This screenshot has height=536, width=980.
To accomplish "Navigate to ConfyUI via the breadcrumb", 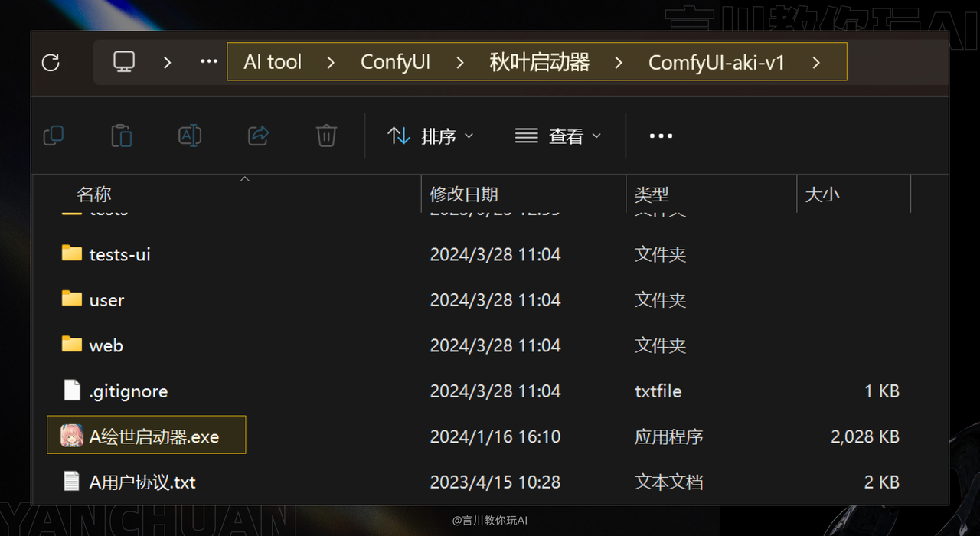I will pos(395,62).
